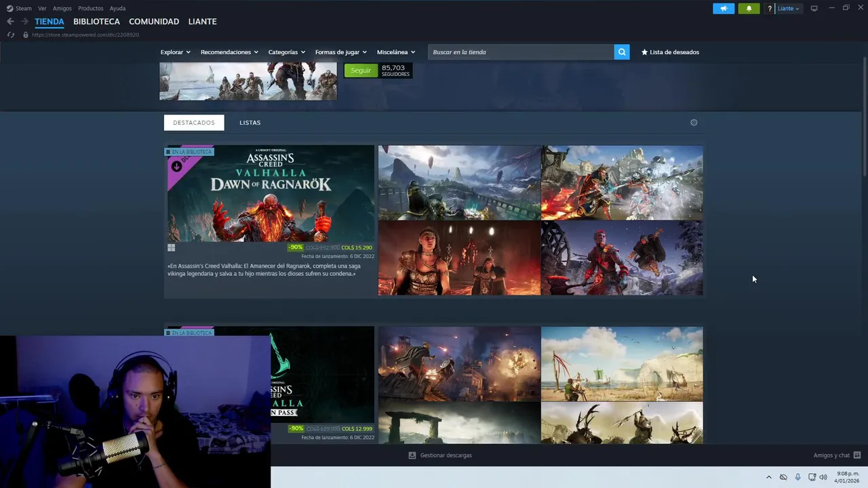868x488 pixels.
Task: Open the network tray icon
Action: [x=812, y=477]
